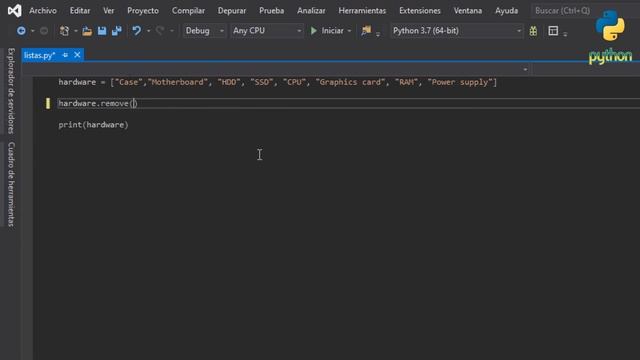Open the Compilar menu
This screenshot has height=360, width=640.
click(188, 11)
